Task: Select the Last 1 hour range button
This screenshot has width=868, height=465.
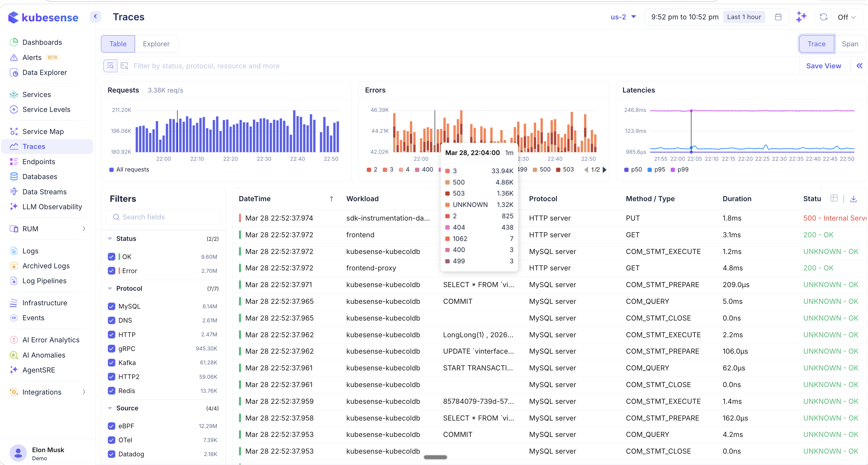Action: (x=744, y=17)
